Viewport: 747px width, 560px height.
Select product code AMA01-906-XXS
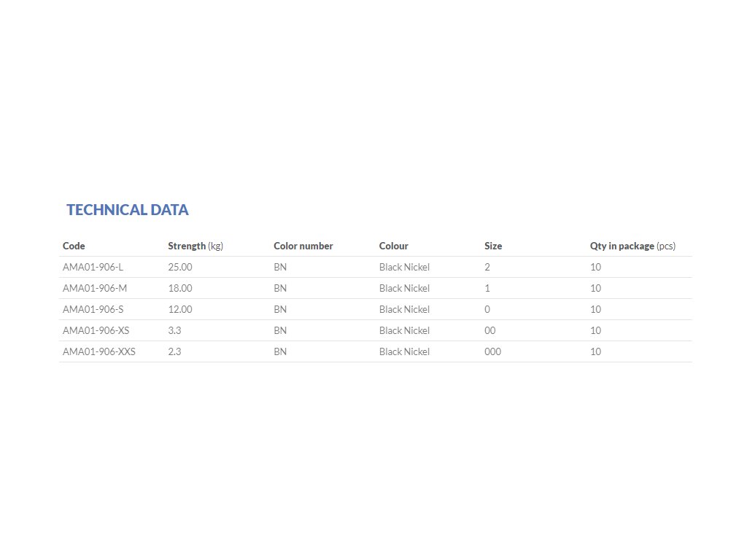coord(99,351)
